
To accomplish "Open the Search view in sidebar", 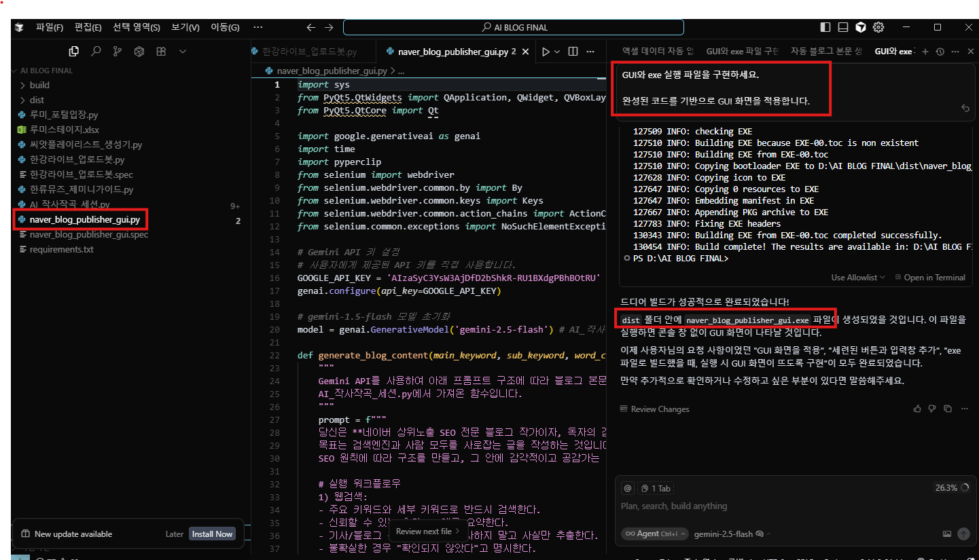I will (x=96, y=52).
